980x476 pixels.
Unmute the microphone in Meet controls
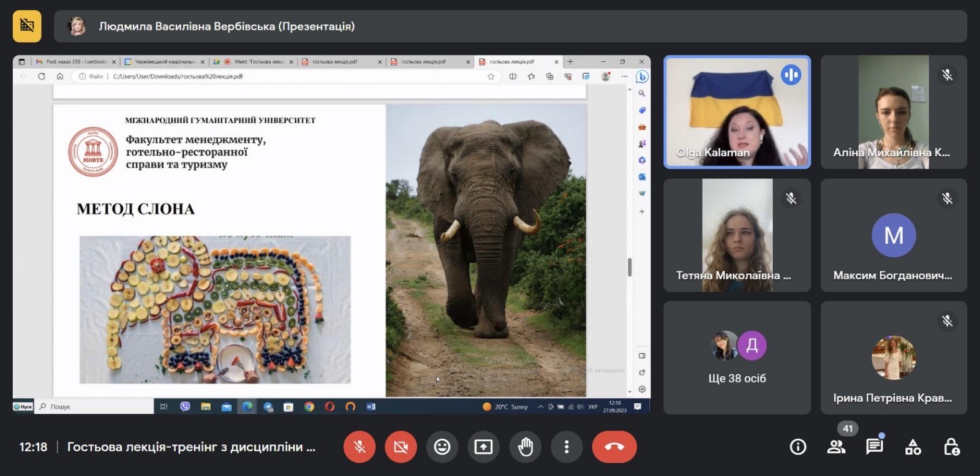tap(360, 447)
